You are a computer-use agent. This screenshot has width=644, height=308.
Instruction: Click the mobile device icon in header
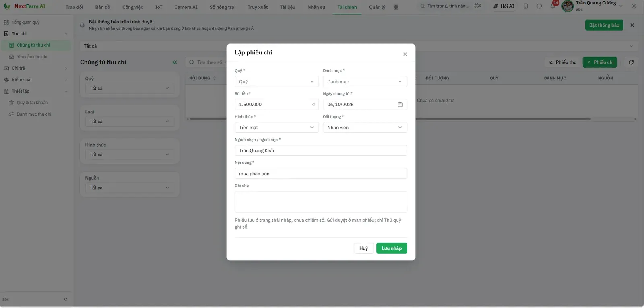[526, 6]
